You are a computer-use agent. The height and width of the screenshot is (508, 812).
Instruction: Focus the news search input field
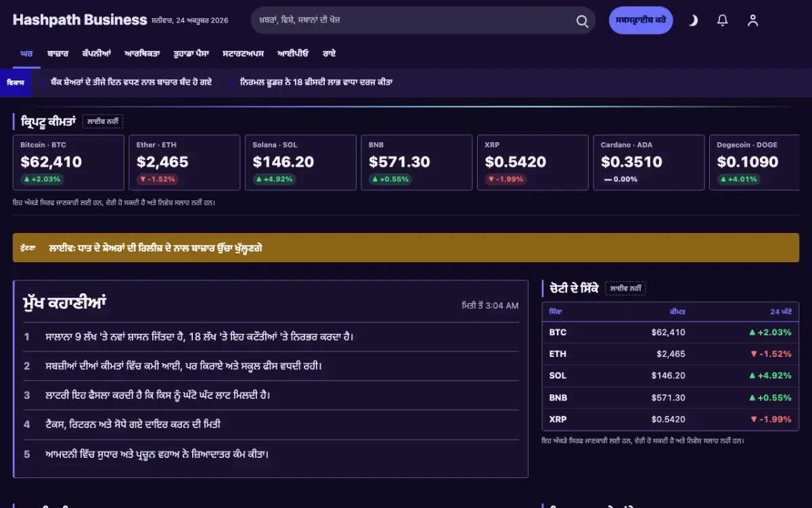click(413, 20)
